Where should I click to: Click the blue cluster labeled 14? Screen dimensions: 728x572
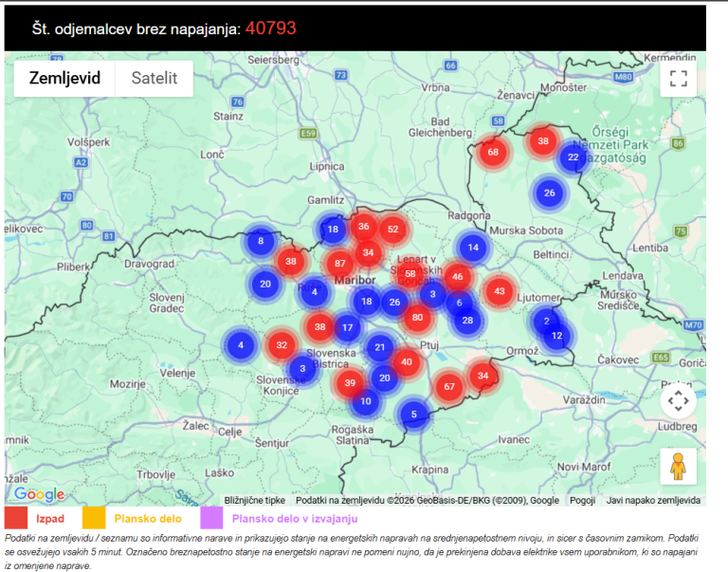coord(473,248)
